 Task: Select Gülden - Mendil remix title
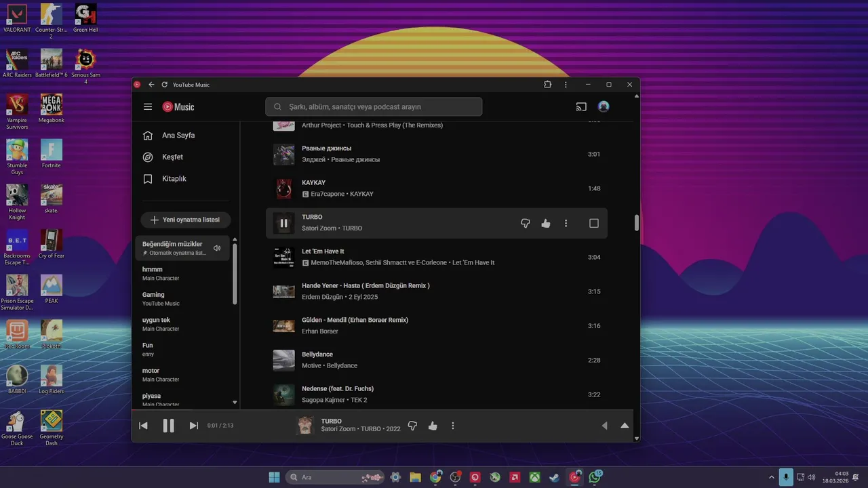(x=355, y=320)
